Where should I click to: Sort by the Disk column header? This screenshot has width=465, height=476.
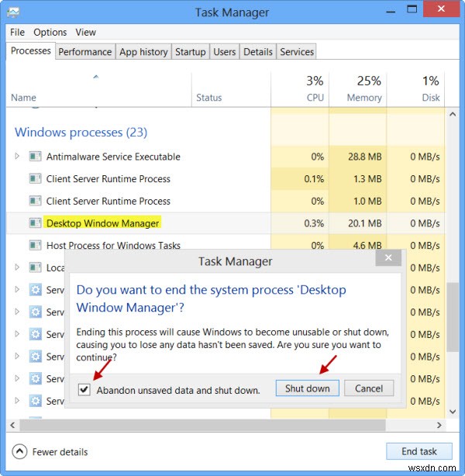coord(415,89)
